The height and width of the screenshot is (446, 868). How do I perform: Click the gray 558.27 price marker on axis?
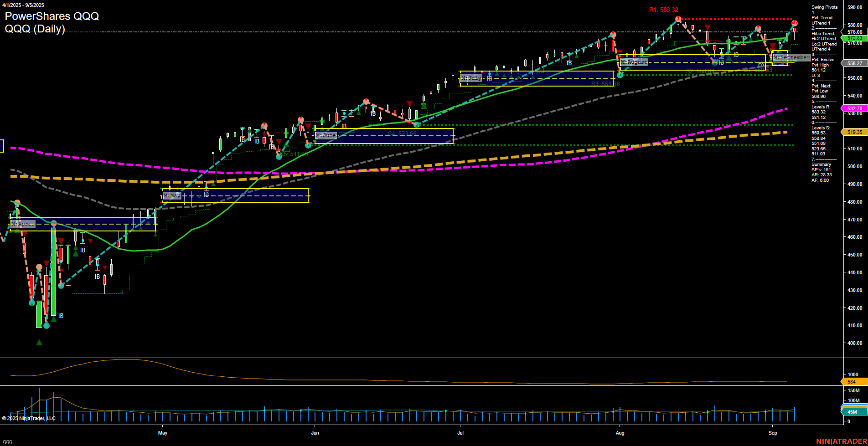tap(853, 63)
